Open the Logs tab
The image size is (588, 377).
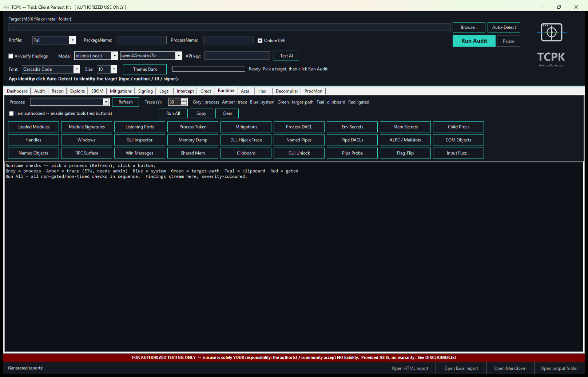coord(164,91)
